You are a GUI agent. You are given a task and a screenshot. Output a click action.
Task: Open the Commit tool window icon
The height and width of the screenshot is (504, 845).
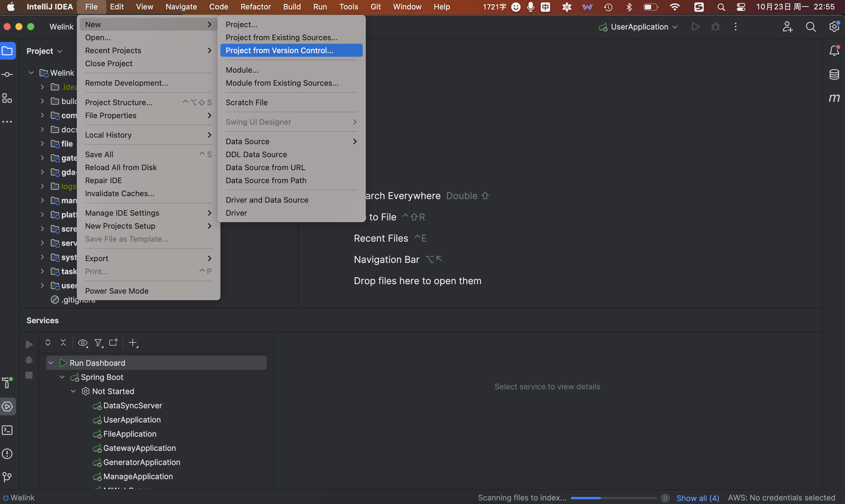pyautogui.click(x=7, y=74)
